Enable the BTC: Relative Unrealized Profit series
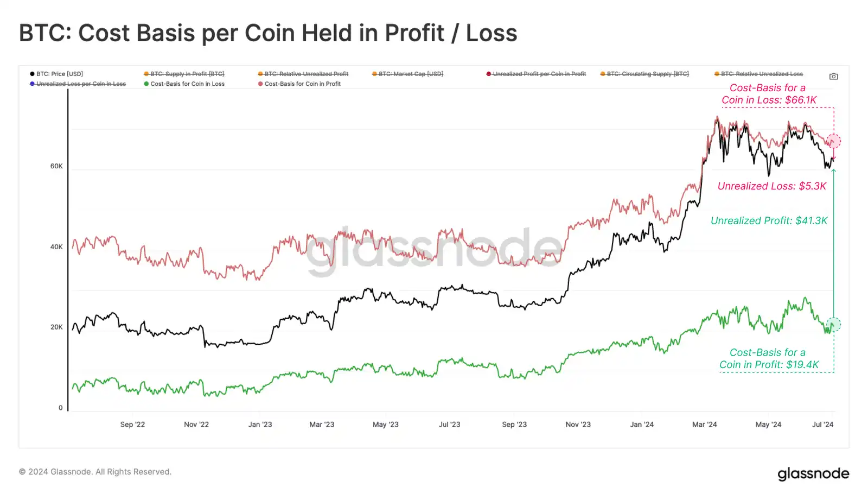868x500 pixels. pyautogui.click(x=306, y=74)
